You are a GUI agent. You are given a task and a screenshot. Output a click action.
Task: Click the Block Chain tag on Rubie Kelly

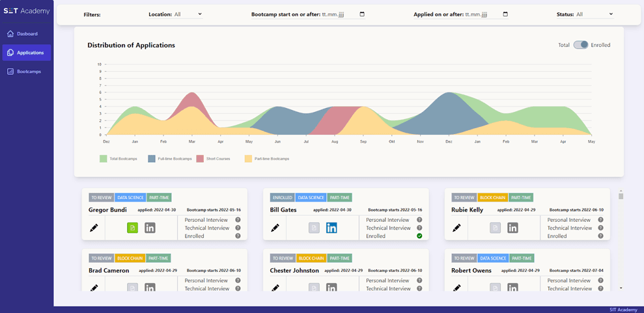[x=492, y=197]
